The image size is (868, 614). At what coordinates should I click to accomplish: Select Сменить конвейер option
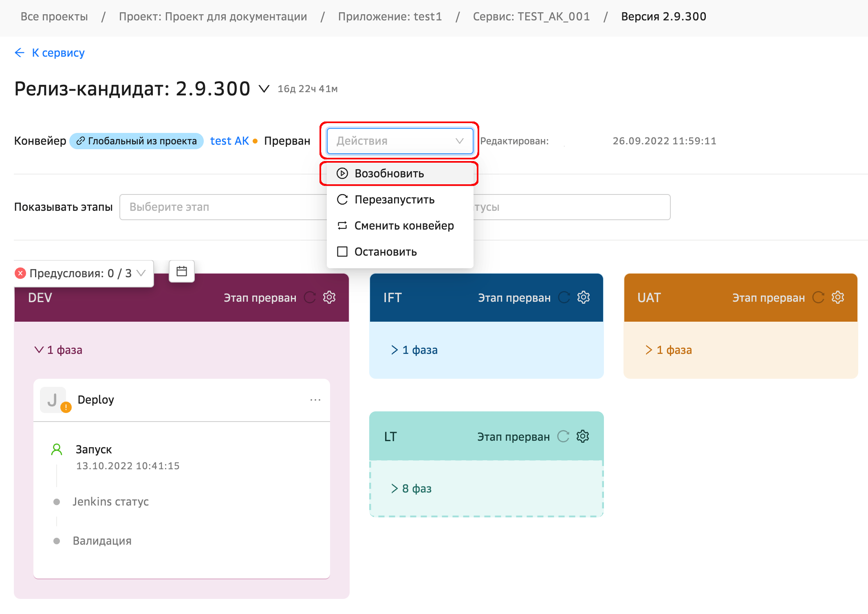403,226
